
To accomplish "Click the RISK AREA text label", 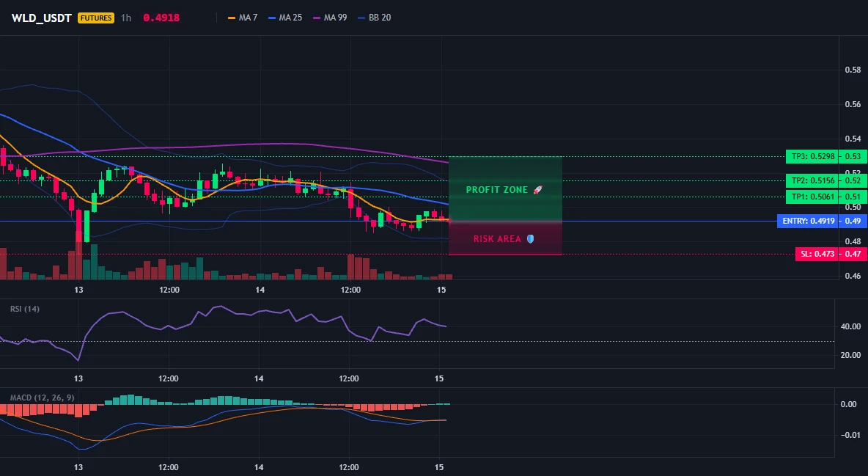I will (x=497, y=239).
